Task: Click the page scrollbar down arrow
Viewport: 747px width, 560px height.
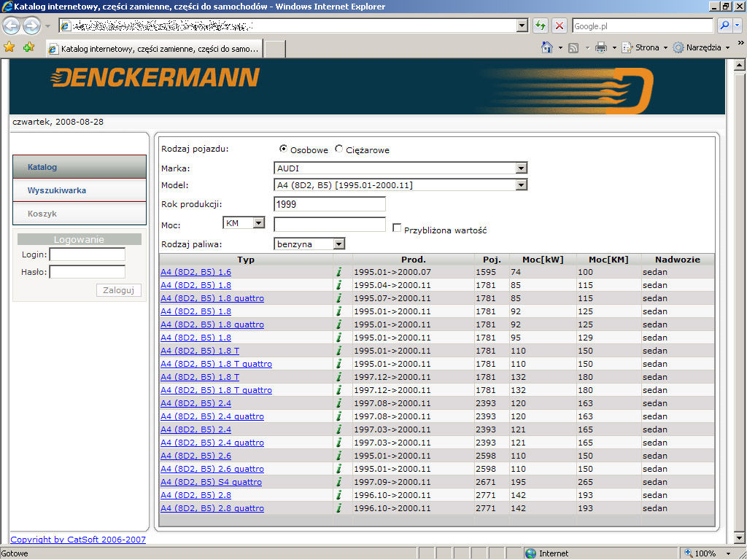Action: point(740,538)
